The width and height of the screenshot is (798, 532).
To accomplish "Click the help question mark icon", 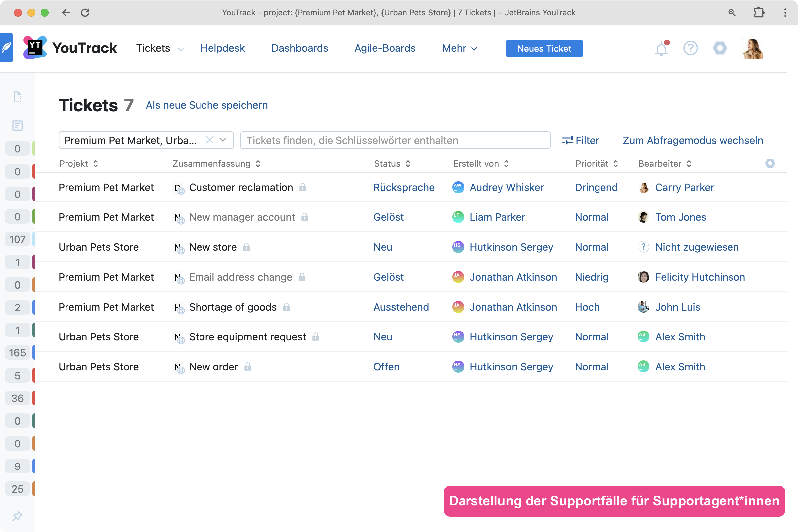I will tap(690, 48).
